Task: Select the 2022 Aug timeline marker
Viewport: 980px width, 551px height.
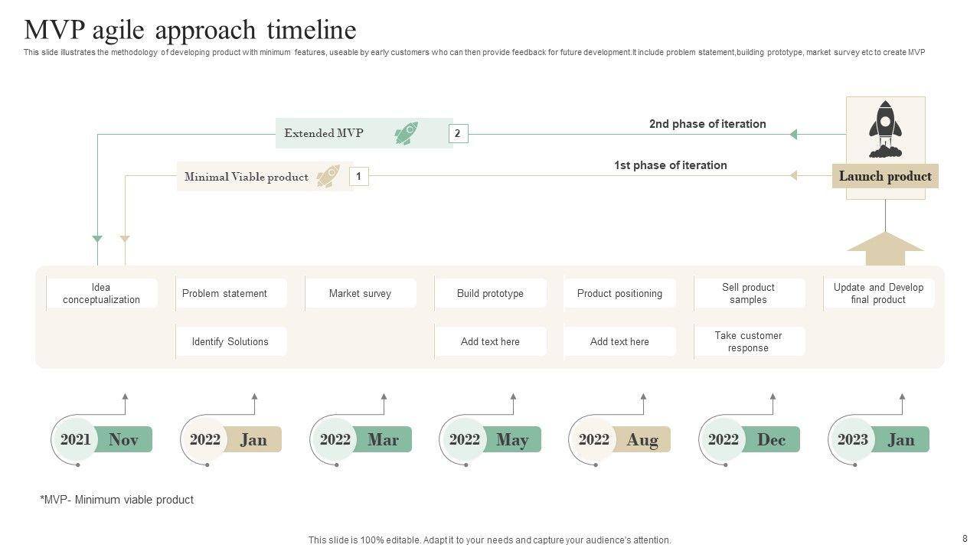Action: click(x=620, y=439)
